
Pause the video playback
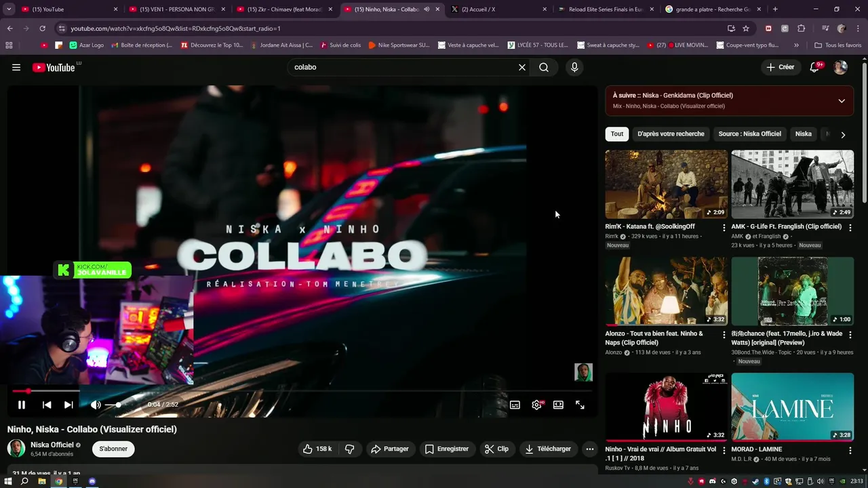(x=22, y=405)
